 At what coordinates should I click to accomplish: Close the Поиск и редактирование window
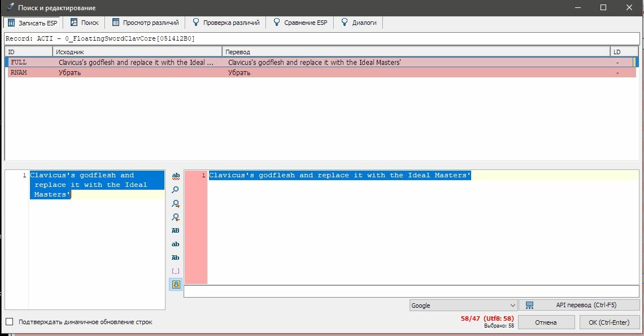[x=629, y=7]
